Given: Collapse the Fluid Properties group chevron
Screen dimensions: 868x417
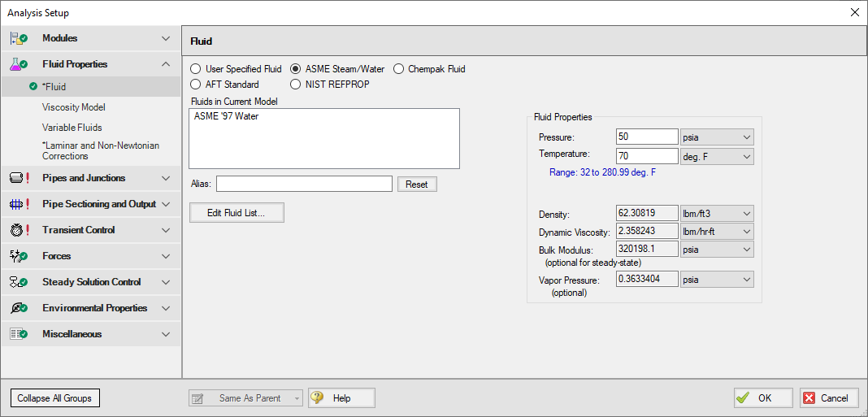Looking at the screenshot, I should tap(166, 64).
